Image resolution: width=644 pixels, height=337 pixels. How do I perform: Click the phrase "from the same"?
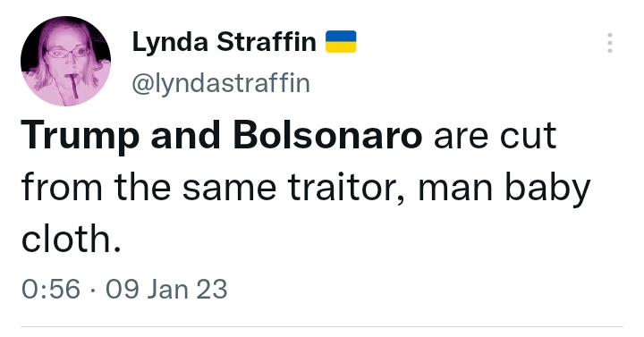[x=148, y=187]
